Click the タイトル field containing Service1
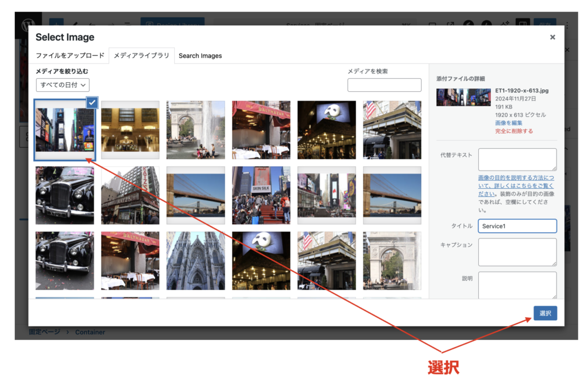Screen dimensions: 585x392 click(x=517, y=226)
